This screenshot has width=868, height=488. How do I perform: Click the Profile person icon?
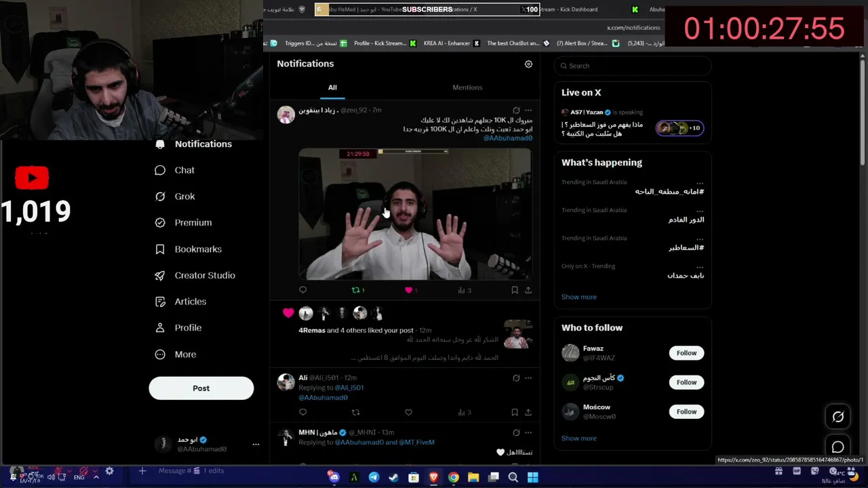tap(160, 327)
